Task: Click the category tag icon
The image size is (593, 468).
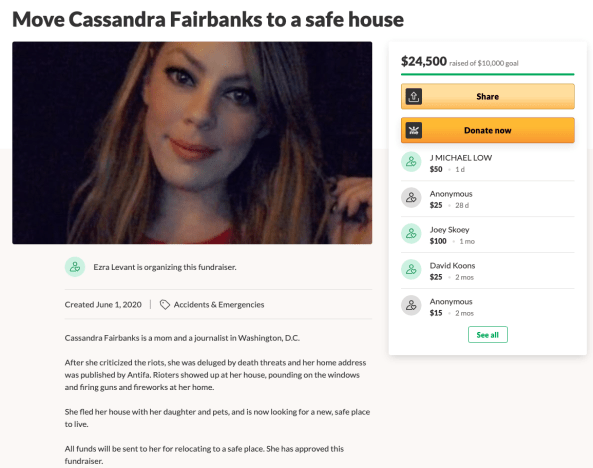Action: click(x=165, y=305)
